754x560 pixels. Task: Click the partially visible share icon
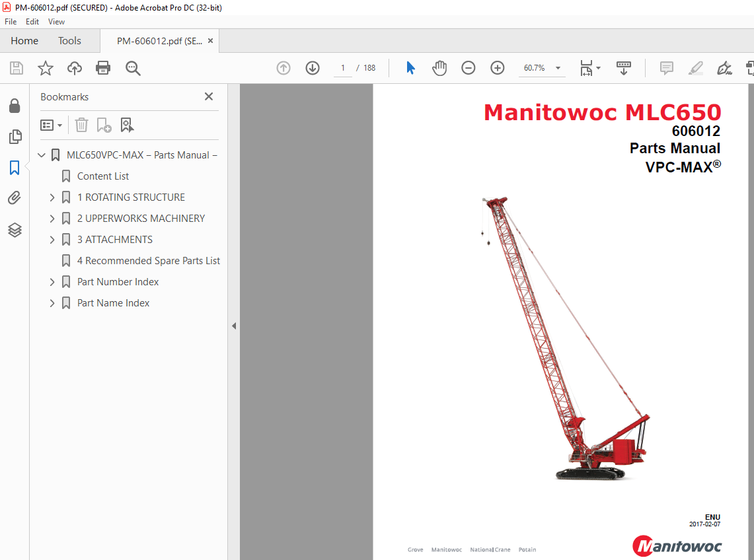[x=749, y=68]
